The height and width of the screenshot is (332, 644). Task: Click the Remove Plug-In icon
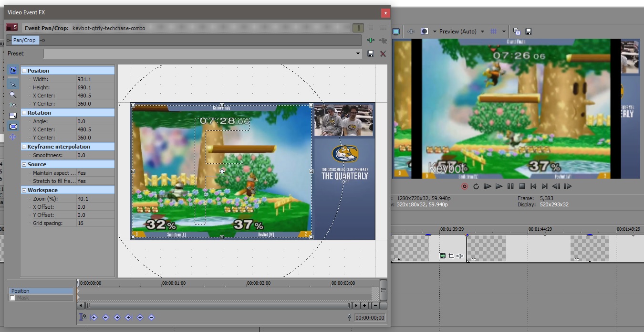pyautogui.click(x=383, y=41)
